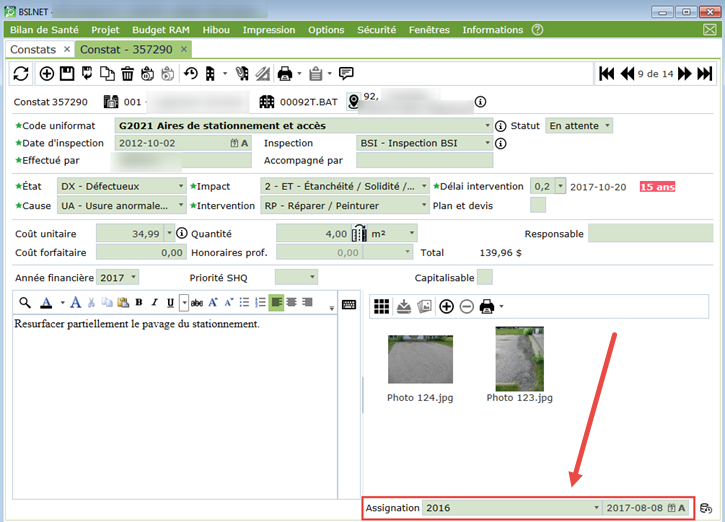725x522 pixels.
Task: Jump to the first record
Action: (606, 73)
